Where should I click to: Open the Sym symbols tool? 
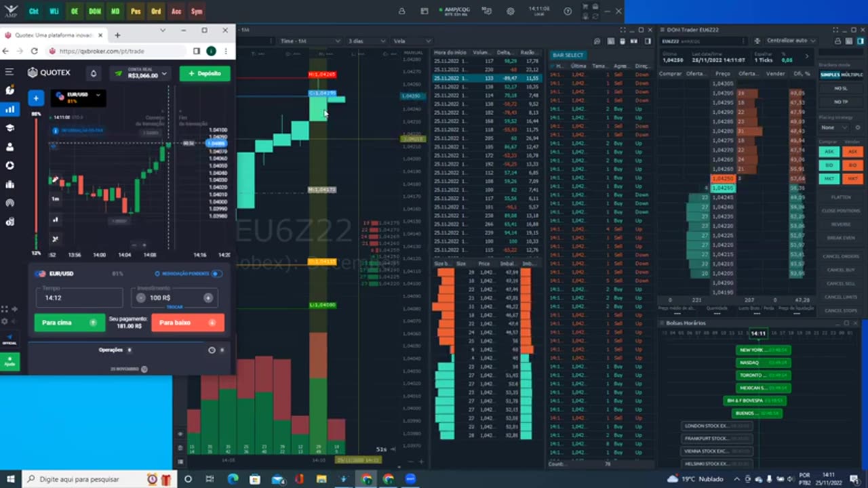(x=197, y=11)
